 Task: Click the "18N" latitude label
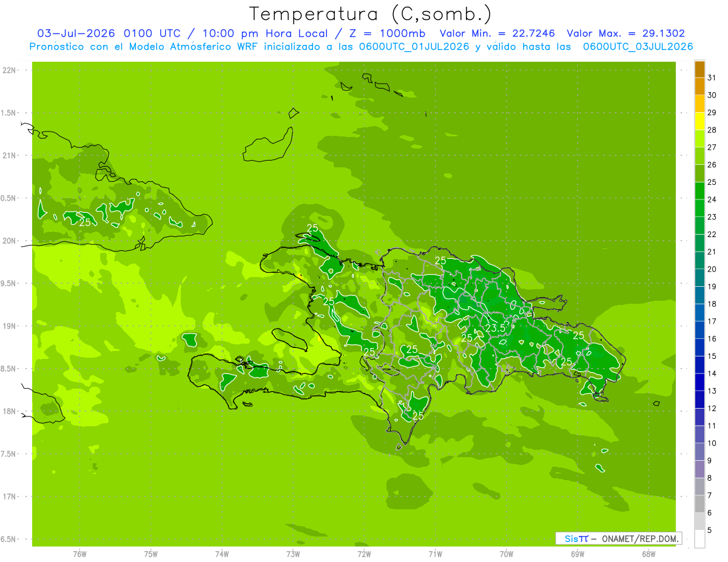click(9, 412)
